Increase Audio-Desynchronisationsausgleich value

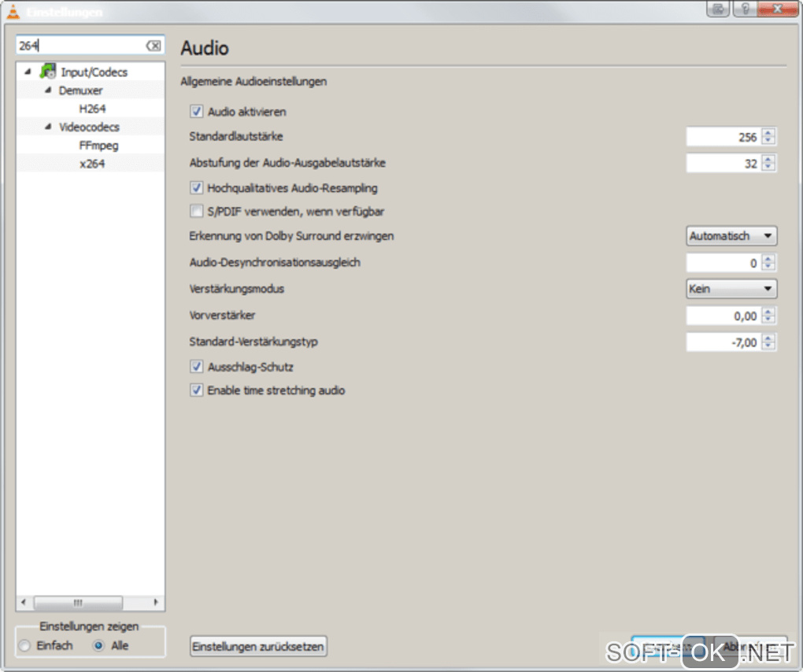[768, 258]
